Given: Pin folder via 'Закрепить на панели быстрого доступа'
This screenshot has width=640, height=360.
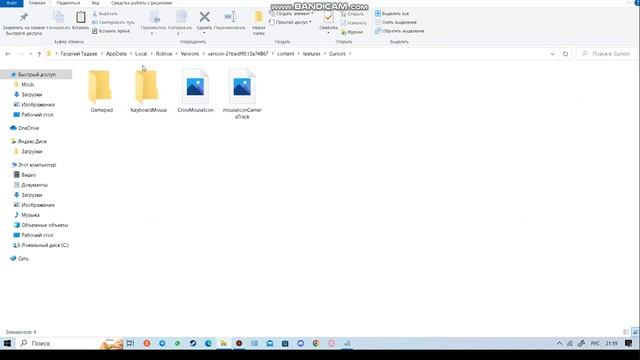Looking at the screenshot, I should coord(24,24).
